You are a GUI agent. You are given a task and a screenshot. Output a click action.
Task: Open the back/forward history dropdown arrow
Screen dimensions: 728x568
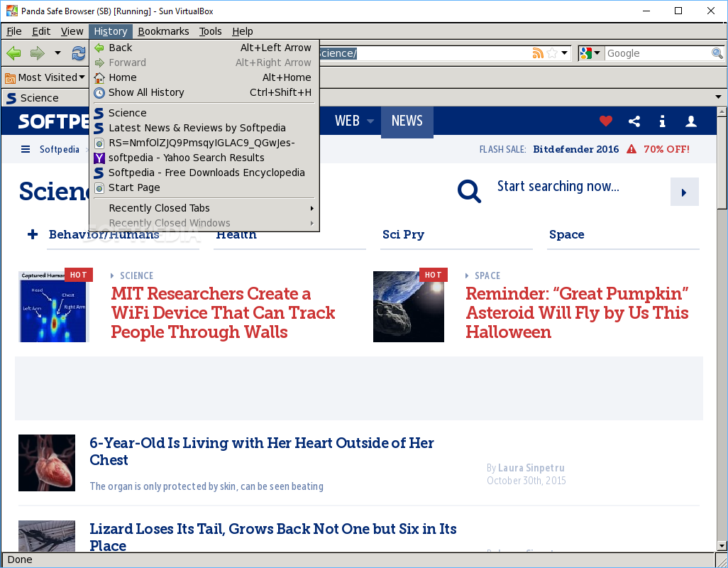pyautogui.click(x=57, y=53)
